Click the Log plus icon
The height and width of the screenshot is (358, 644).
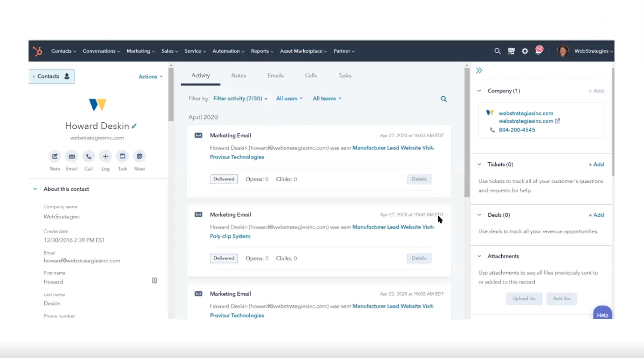[105, 156]
